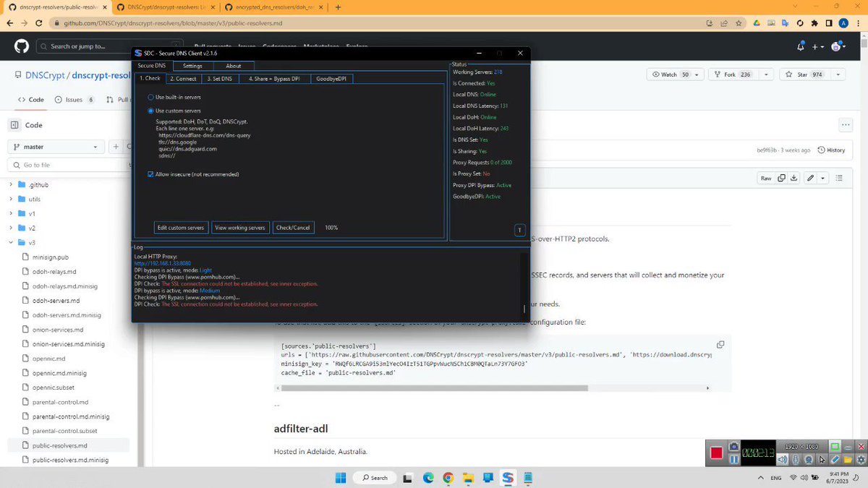Open public-resolvers.md in file tree

point(59,445)
